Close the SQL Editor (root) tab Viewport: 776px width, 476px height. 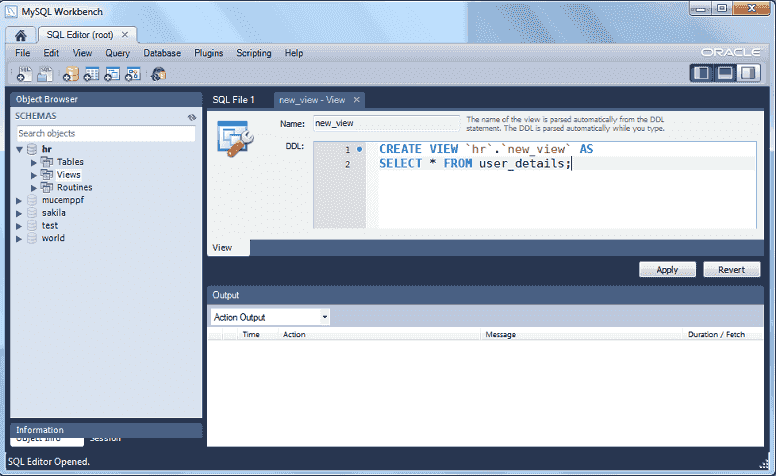coord(125,35)
